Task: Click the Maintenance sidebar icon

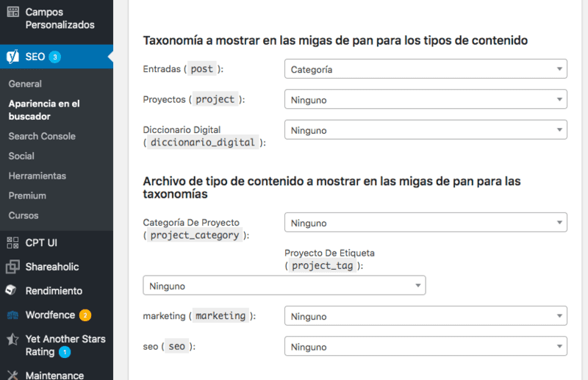Action: click(x=12, y=375)
